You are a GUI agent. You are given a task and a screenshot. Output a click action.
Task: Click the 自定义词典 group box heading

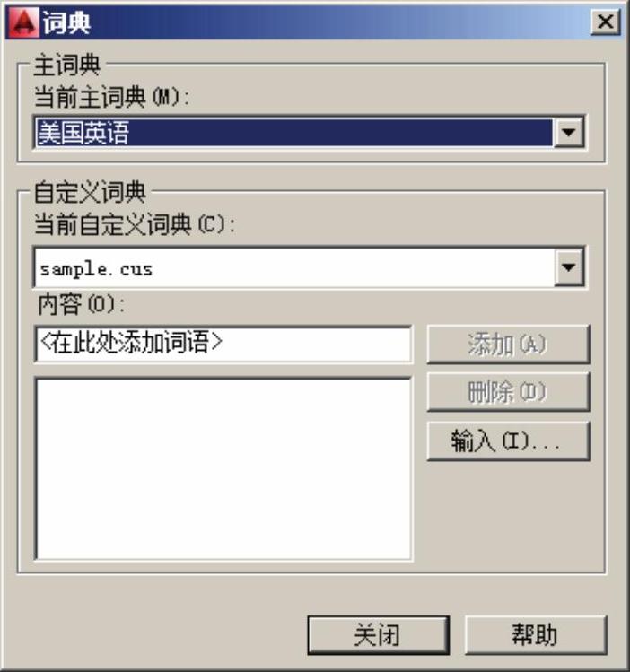pyautogui.click(x=90, y=192)
